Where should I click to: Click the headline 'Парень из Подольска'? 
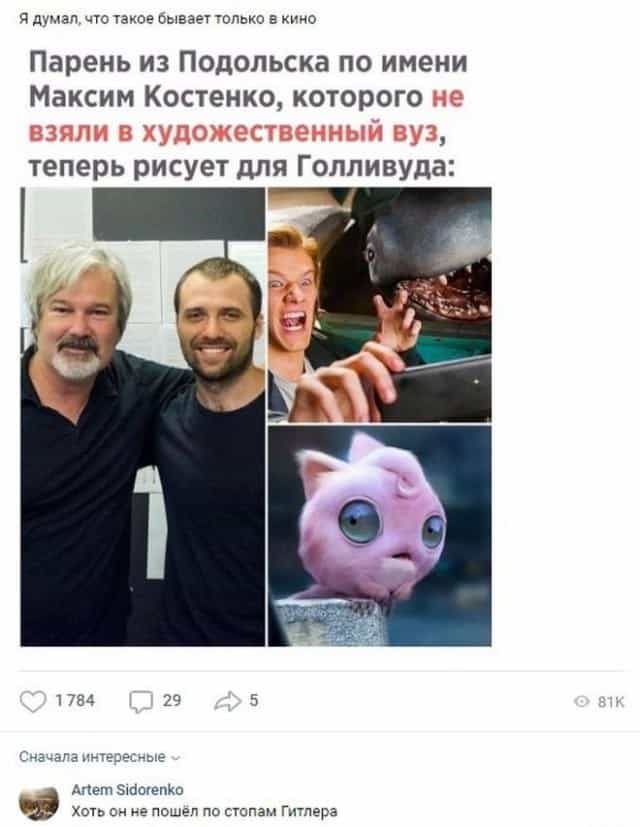(x=181, y=62)
